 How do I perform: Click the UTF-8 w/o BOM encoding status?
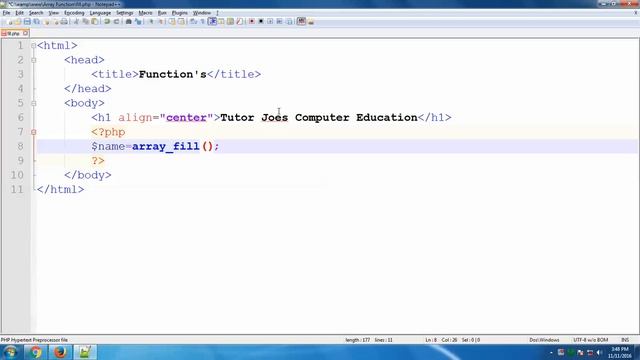click(590, 340)
